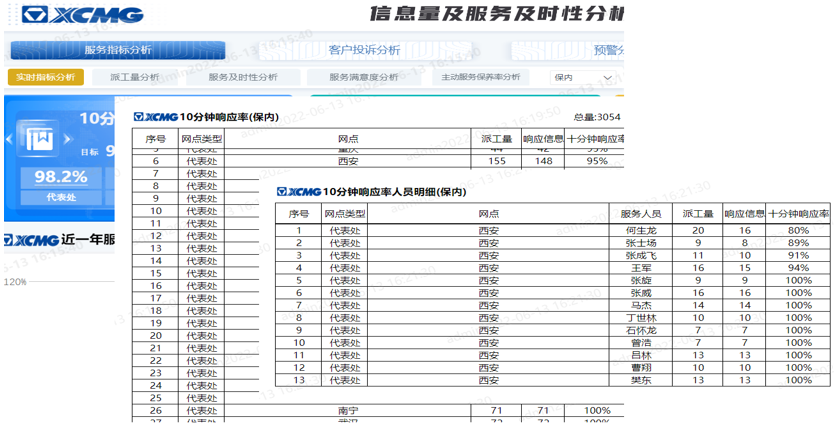Open the 主动服务保养率分析 sub-tab

click(480, 77)
